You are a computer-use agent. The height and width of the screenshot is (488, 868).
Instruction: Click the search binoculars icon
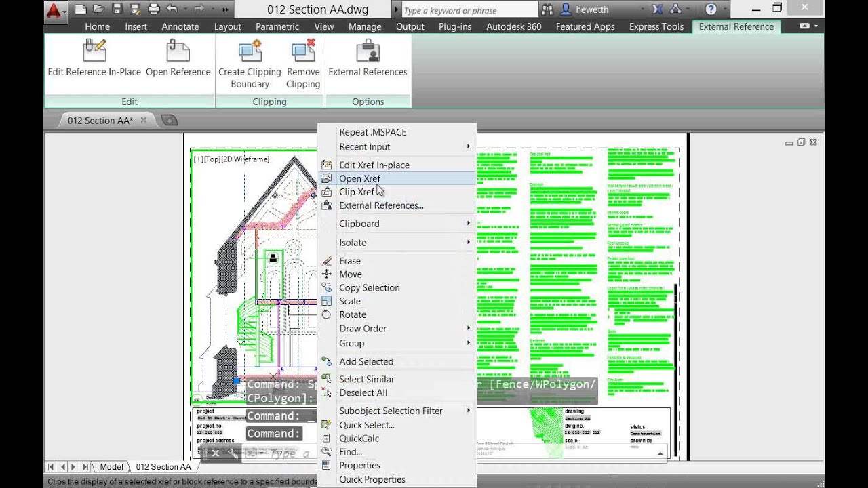pos(547,9)
